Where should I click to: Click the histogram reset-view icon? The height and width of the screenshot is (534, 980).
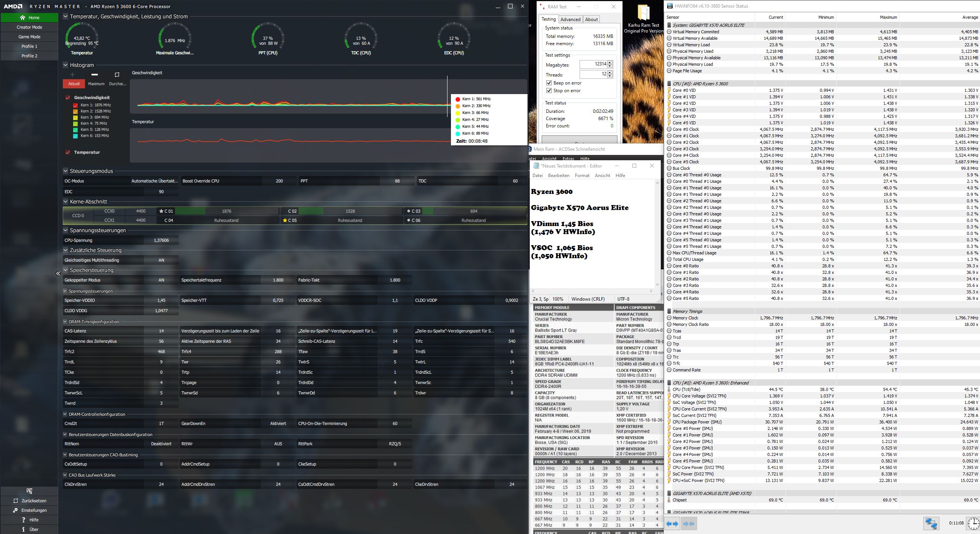coord(117,75)
